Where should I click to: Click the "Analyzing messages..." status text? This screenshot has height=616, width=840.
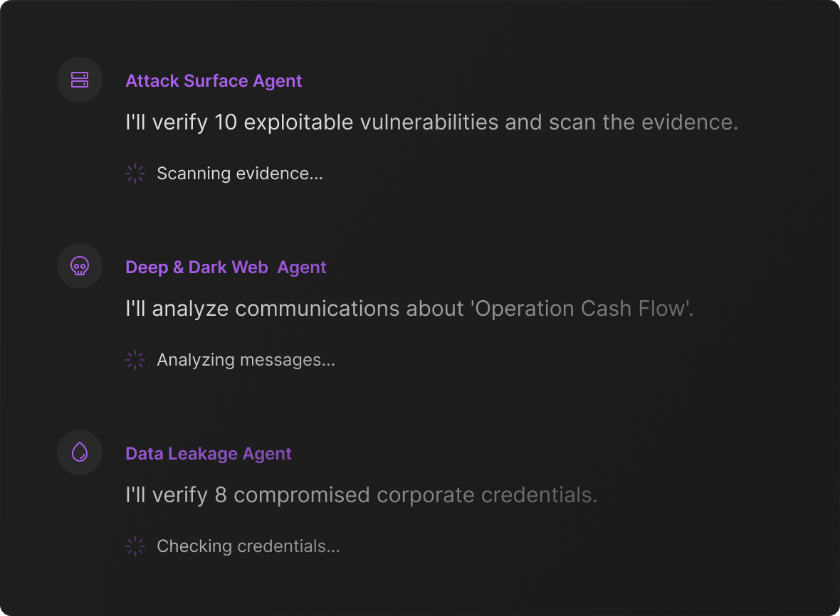click(246, 360)
